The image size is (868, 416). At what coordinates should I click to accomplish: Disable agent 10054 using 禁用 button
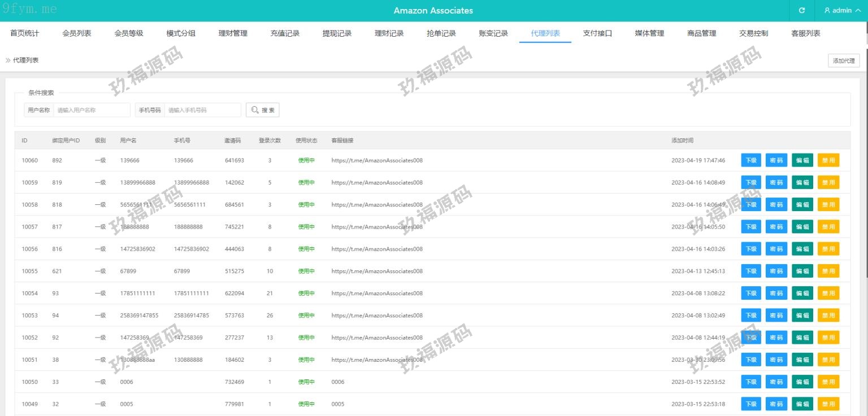click(x=828, y=294)
